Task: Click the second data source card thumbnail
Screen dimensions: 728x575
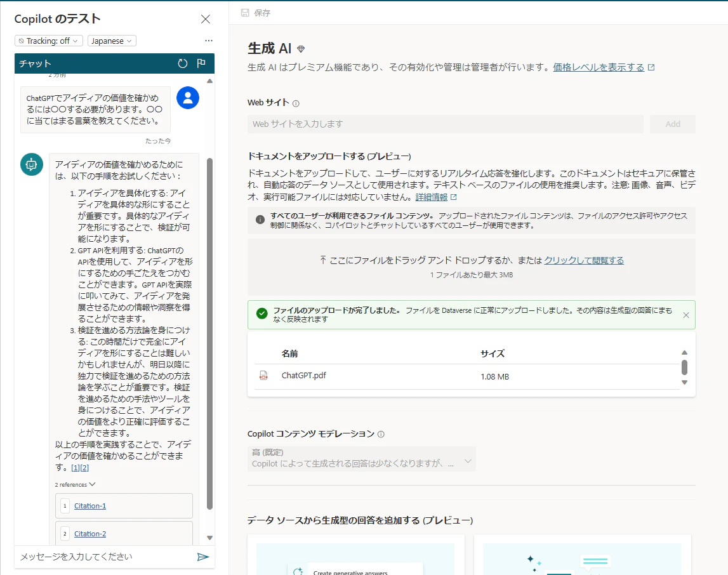Action: pos(582,558)
